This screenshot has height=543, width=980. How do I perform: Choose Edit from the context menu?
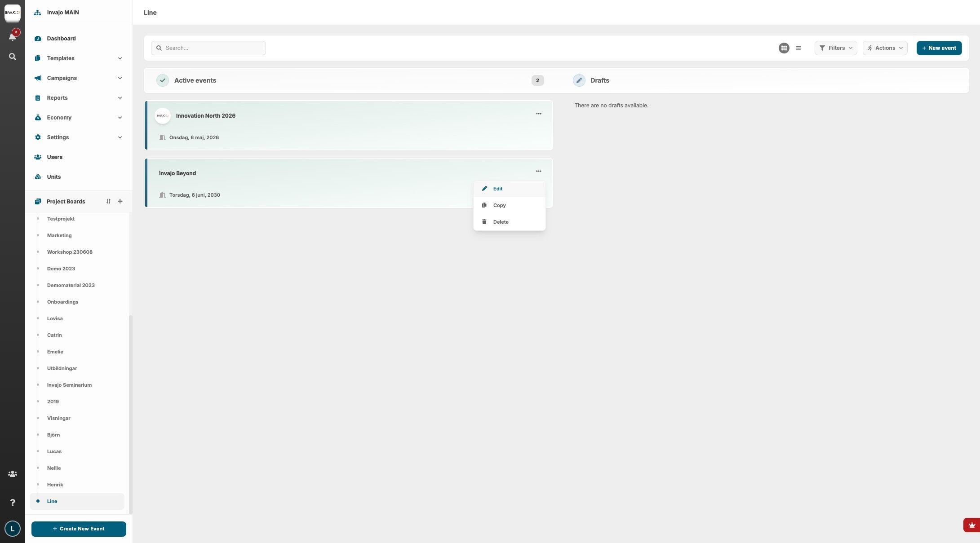click(x=498, y=189)
